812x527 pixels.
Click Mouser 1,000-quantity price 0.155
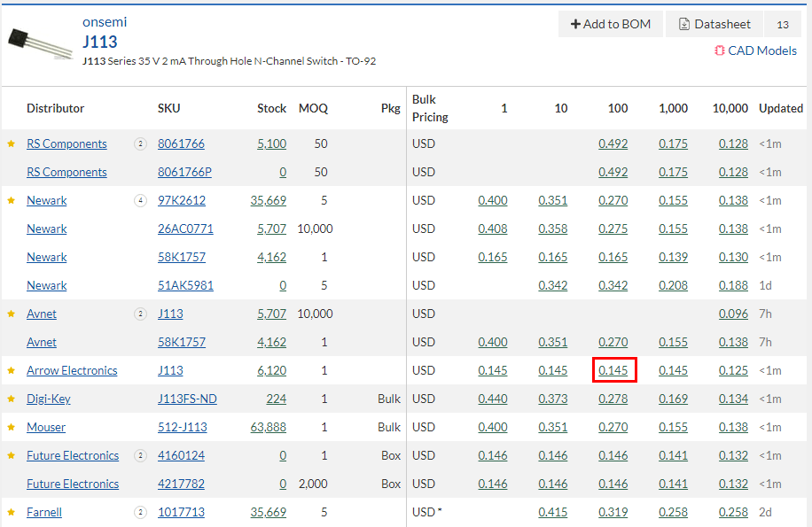[673, 427]
